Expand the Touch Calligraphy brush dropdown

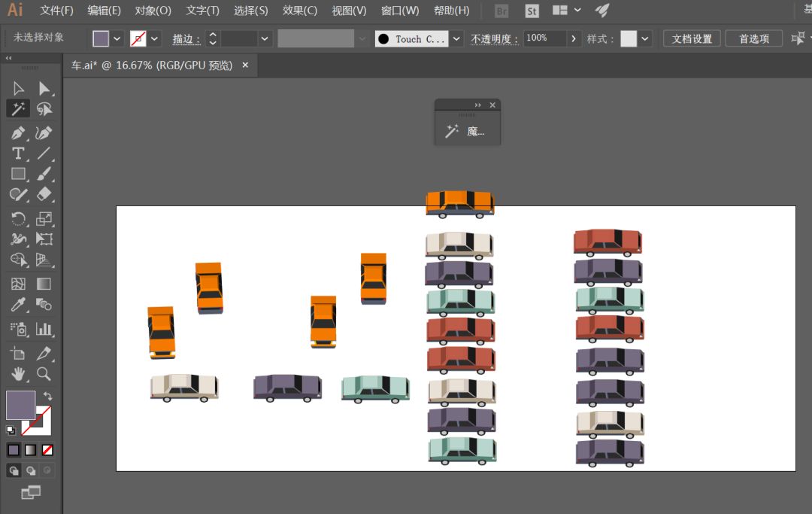(457, 39)
